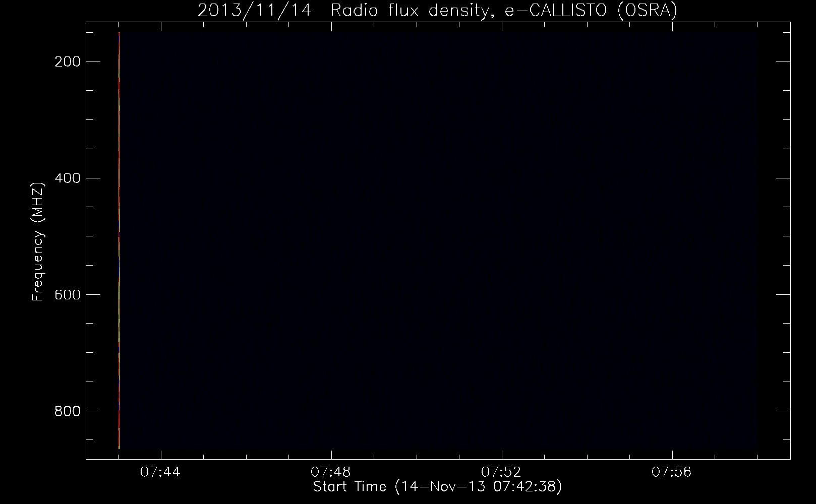Click the 200 frequency tick label

coord(67,61)
